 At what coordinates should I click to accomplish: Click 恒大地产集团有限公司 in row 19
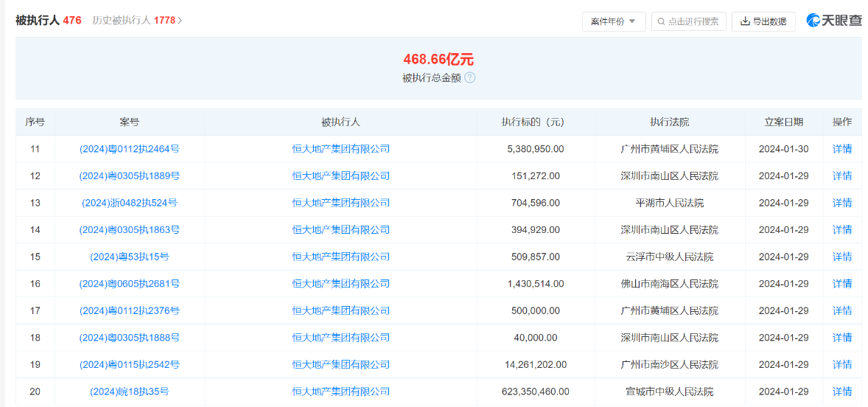click(340, 364)
